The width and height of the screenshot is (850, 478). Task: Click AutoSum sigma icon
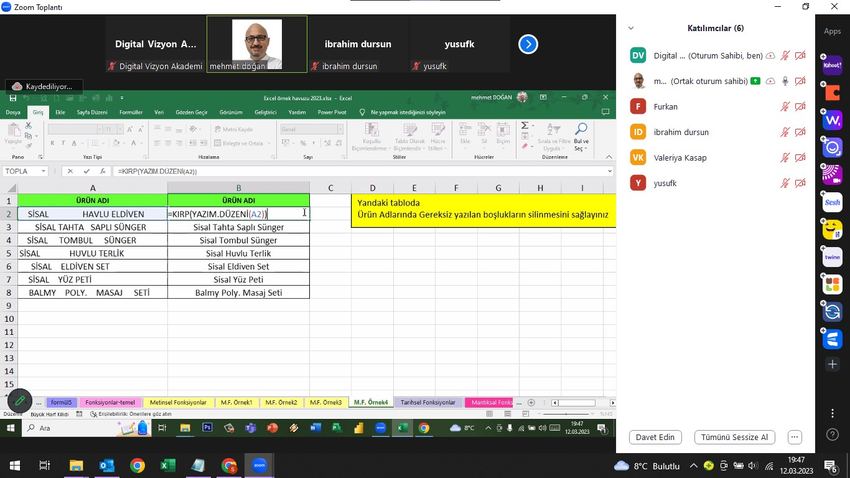tap(525, 126)
